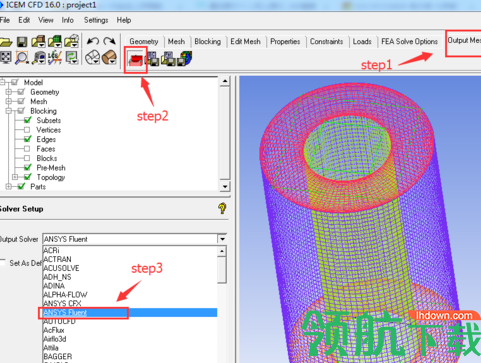Enable the Blocks checkbox
The width and height of the screenshot is (481, 363).
point(27,158)
